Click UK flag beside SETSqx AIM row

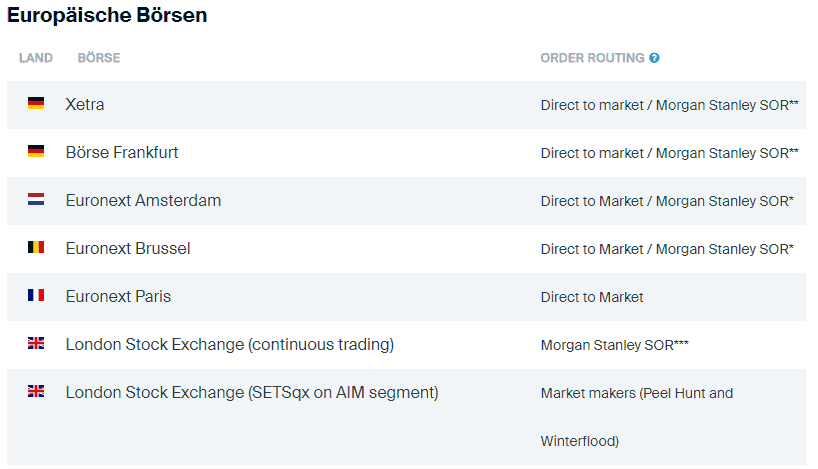click(36, 391)
